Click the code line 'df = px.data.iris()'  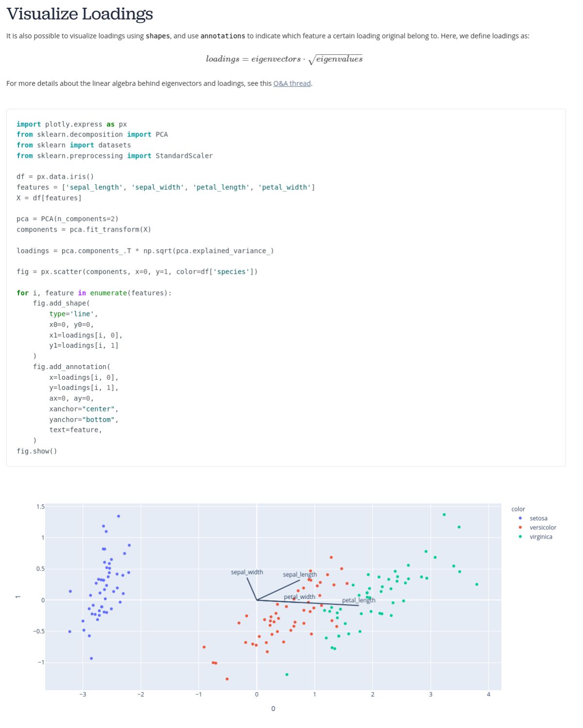pos(55,177)
